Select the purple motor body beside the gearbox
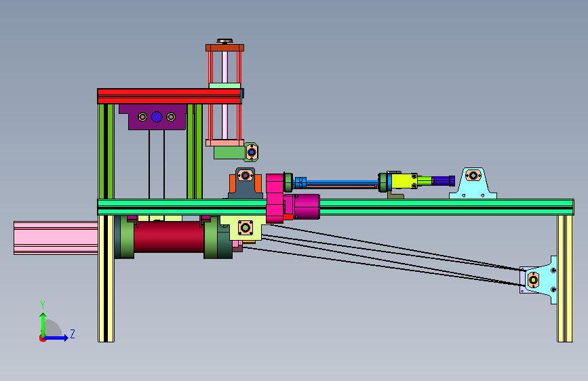The width and height of the screenshot is (588, 381). click(307, 206)
